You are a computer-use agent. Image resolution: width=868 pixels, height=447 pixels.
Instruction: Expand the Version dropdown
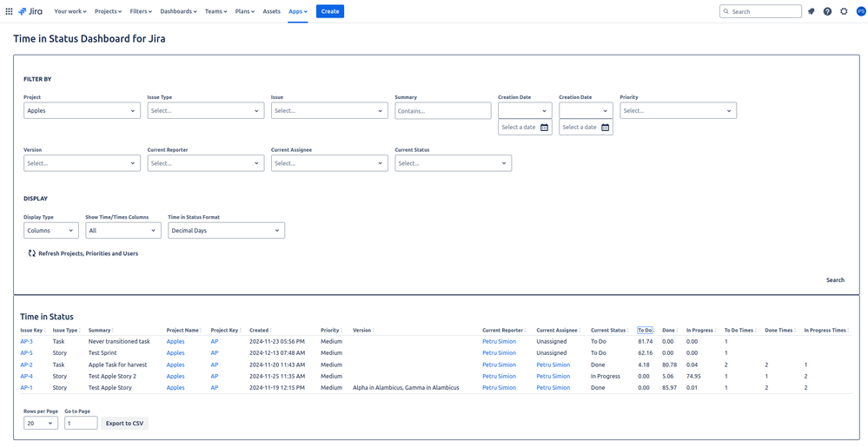82,163
